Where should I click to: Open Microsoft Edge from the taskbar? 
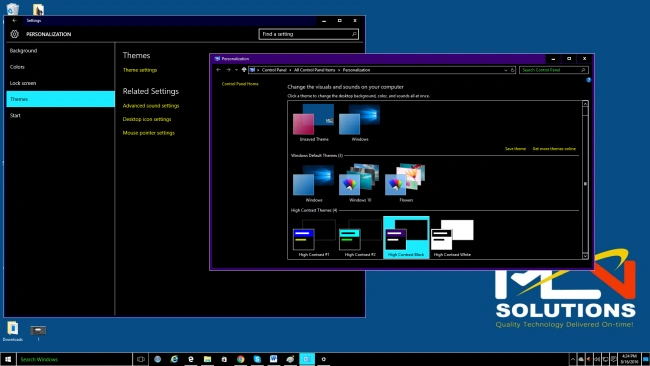(x=191, y=359)
